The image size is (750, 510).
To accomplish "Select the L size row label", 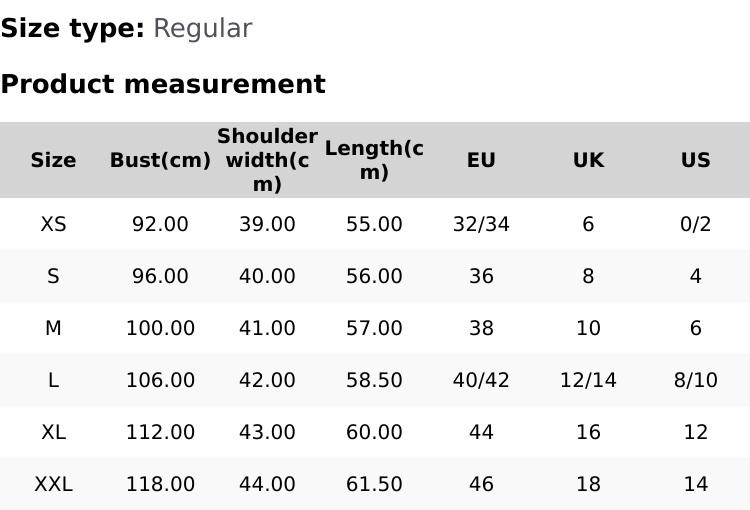I will pyautogui.click(x=53, y=380).
